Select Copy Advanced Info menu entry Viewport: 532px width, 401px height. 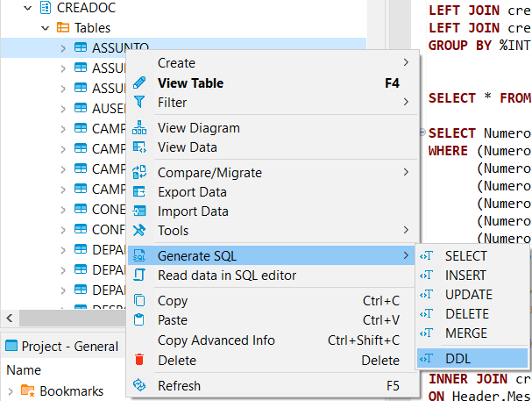pos(216,340)
